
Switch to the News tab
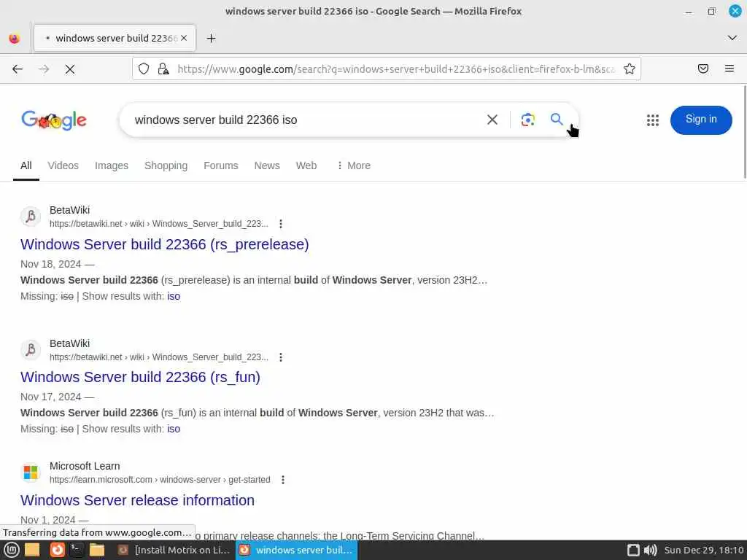pos(267,166)
